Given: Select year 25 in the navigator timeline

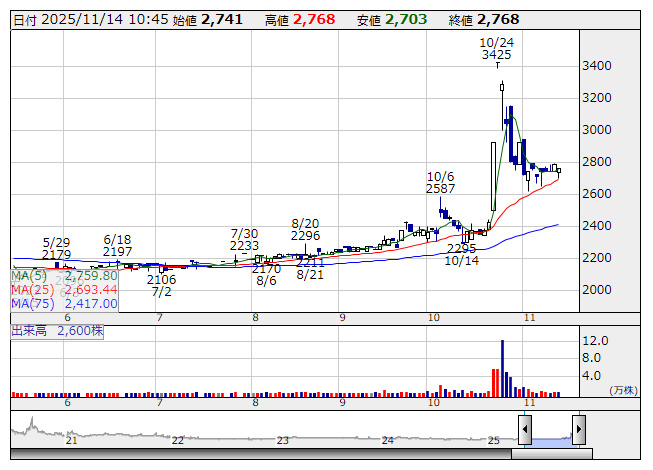Looking at the screenshot, I should tap(493, 440).
